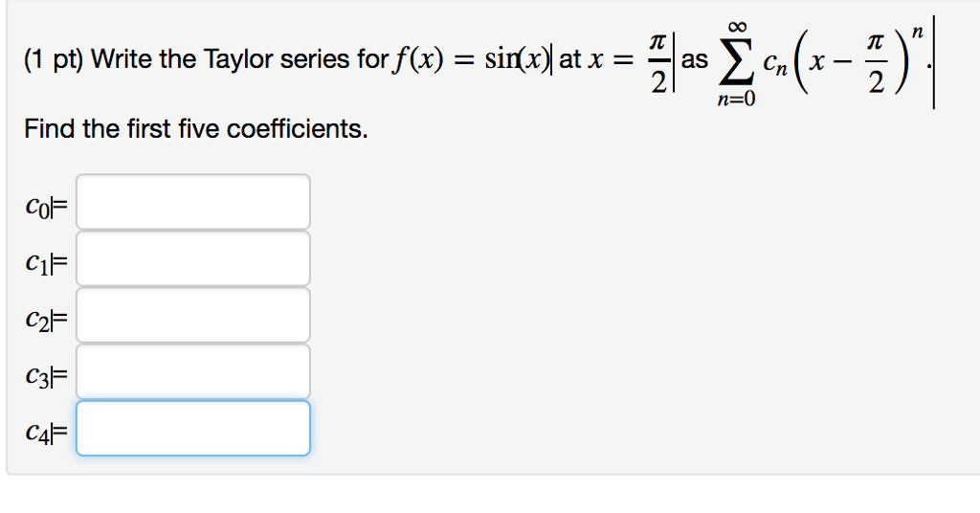Click the c0 answer input field
Screen dimensions: 980x513
tap(193, 202)
